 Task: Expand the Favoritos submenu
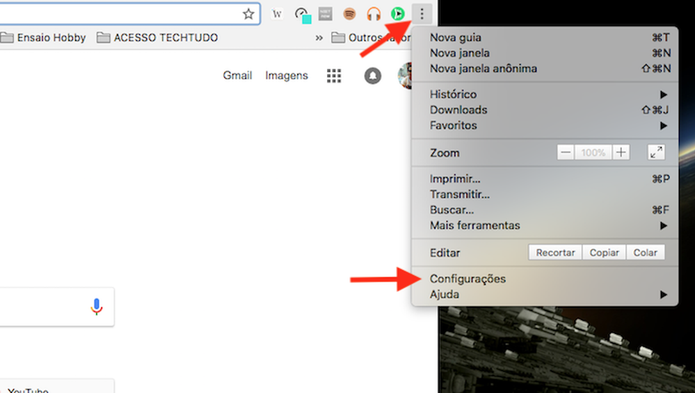545,125
